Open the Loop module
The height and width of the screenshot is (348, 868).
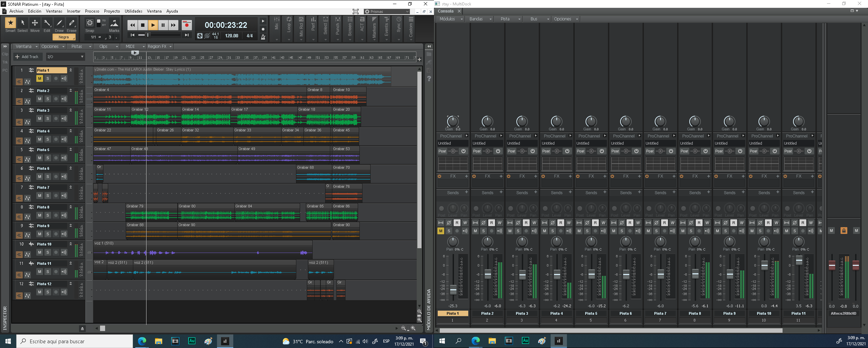tap(289, 29)
